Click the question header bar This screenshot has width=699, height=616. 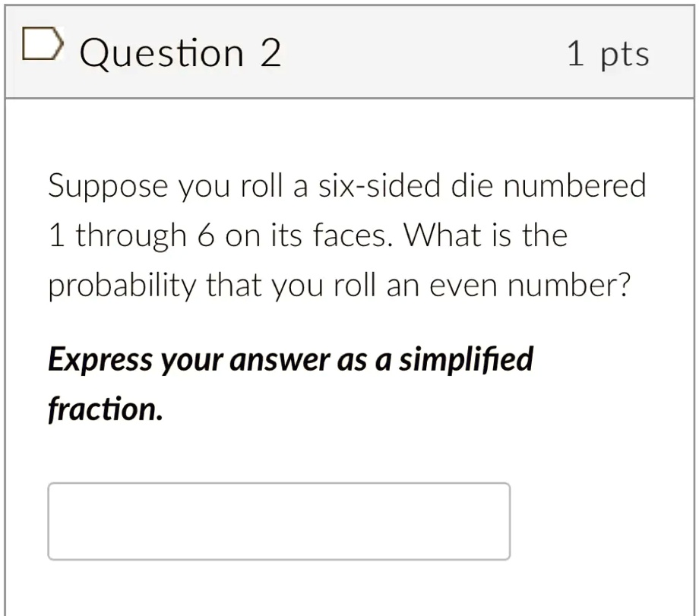coord(349,49)
